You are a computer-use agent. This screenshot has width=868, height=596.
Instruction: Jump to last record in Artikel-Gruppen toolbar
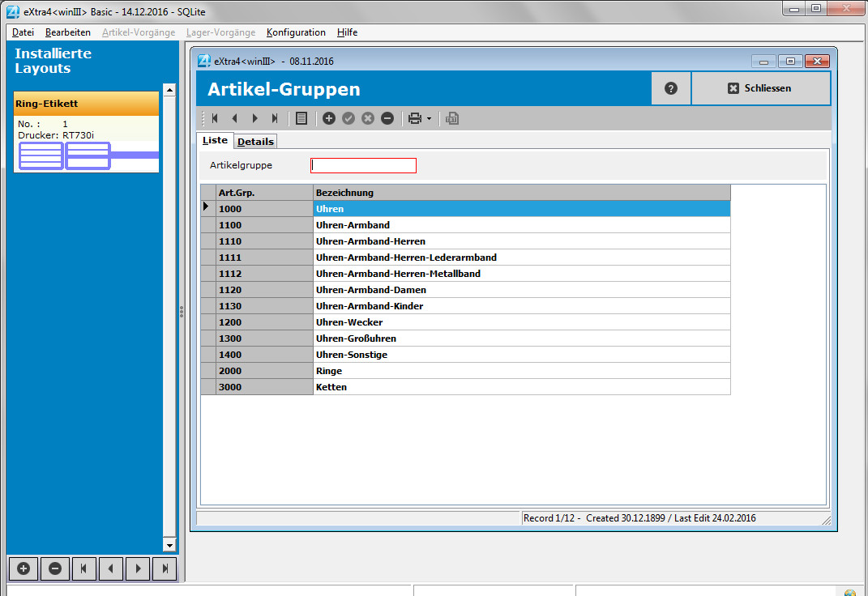(x=275, y=118)
